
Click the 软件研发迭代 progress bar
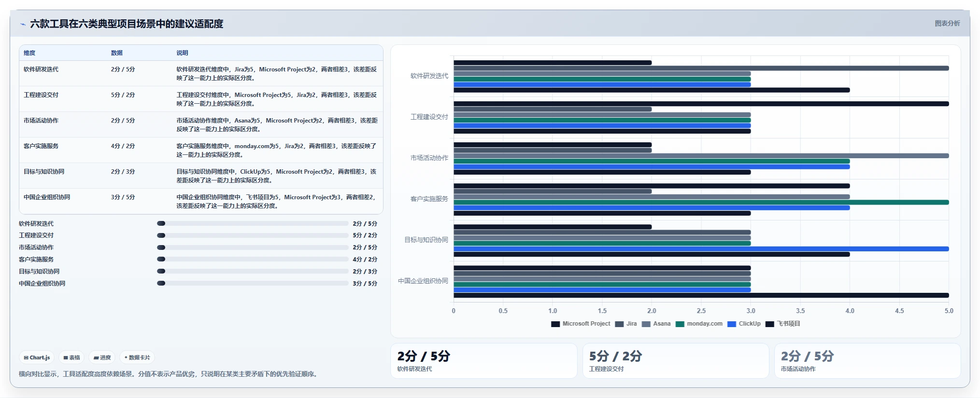[x=253, y=223]
